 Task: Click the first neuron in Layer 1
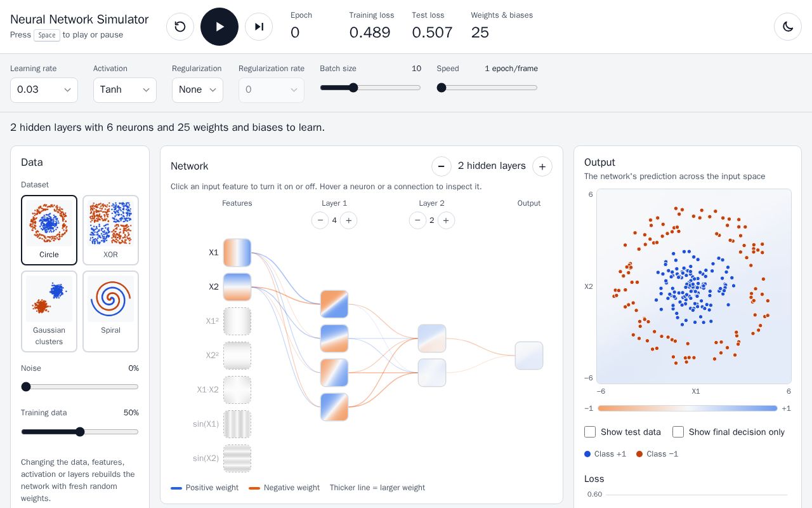[x=334, y=304]
